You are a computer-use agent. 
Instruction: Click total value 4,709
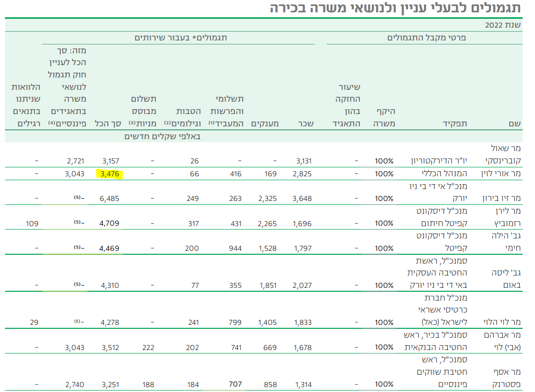[109, 224]
